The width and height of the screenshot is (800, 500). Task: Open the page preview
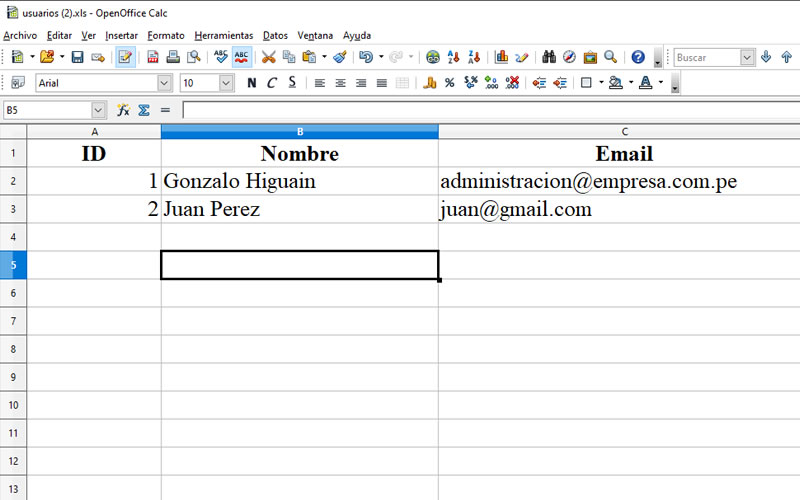point(193,57)
